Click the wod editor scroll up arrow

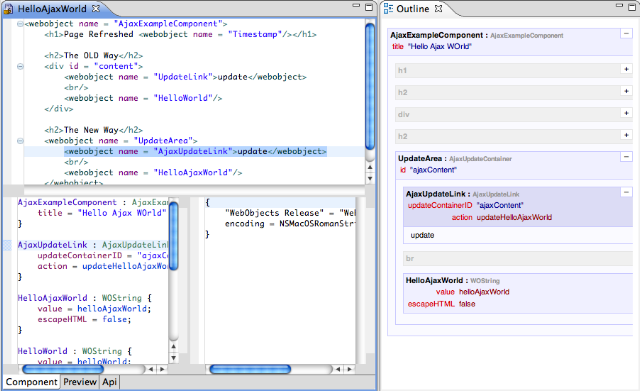173,347
